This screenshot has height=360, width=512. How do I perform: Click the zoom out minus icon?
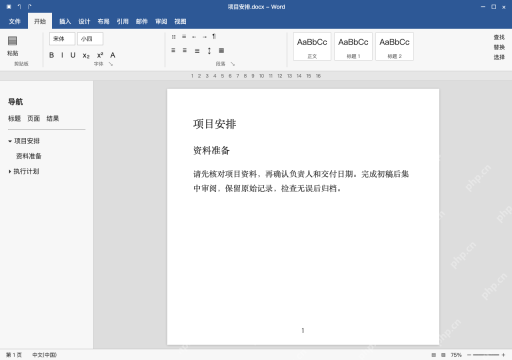[x=469, y=355]
